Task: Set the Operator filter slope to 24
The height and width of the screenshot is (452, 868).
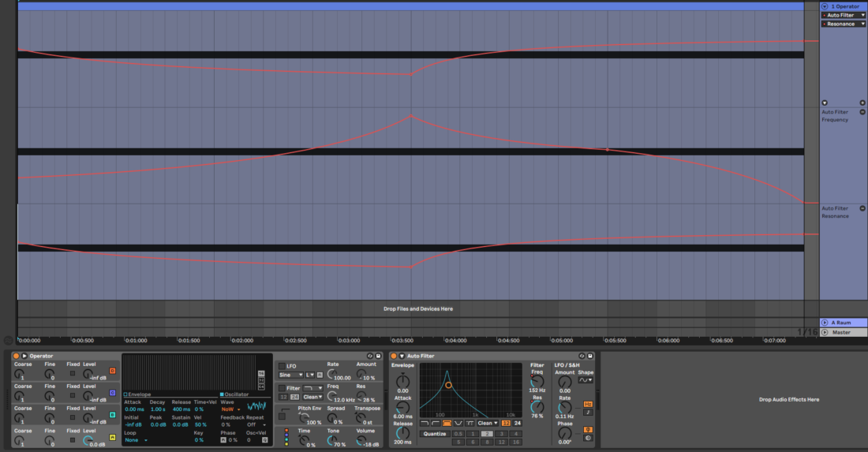Action: coord(294,397)
